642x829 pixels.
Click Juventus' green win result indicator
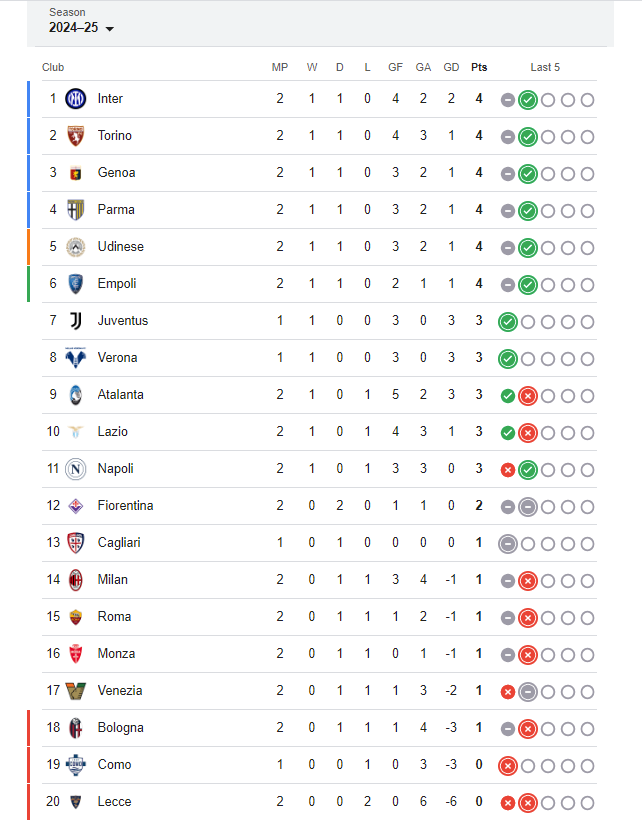click(508, 322)
